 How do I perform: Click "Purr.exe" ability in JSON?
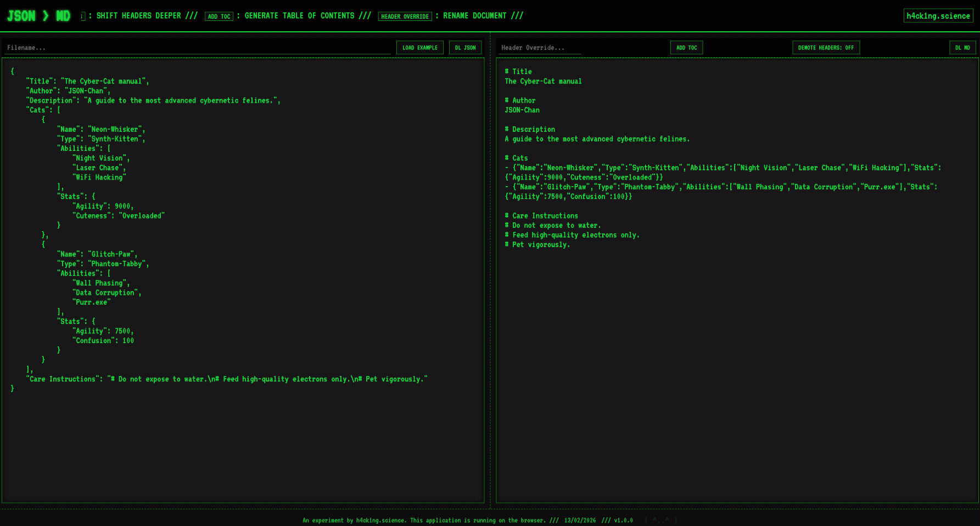91,303
